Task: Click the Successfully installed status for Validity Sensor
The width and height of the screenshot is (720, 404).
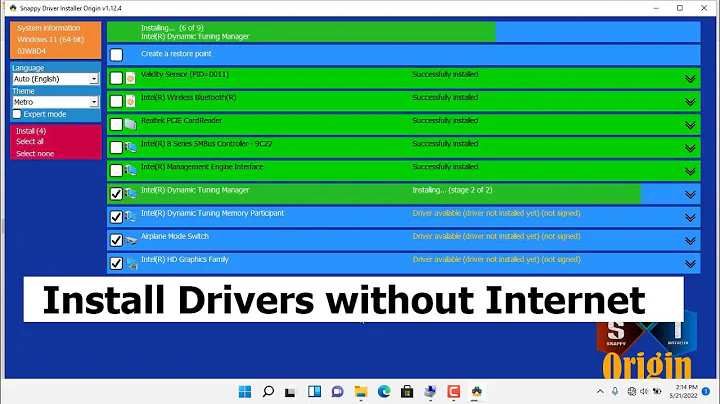Action: (x=445, y=74)
